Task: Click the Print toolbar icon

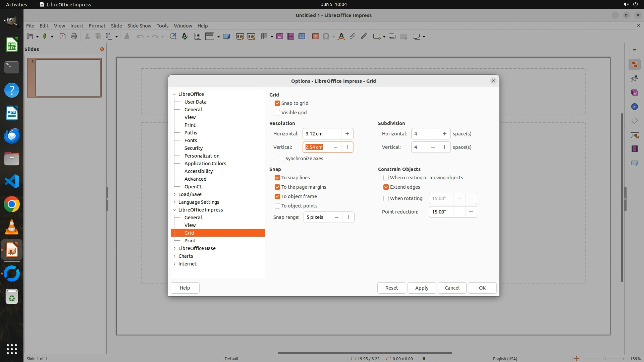Action: coord(74,37)
